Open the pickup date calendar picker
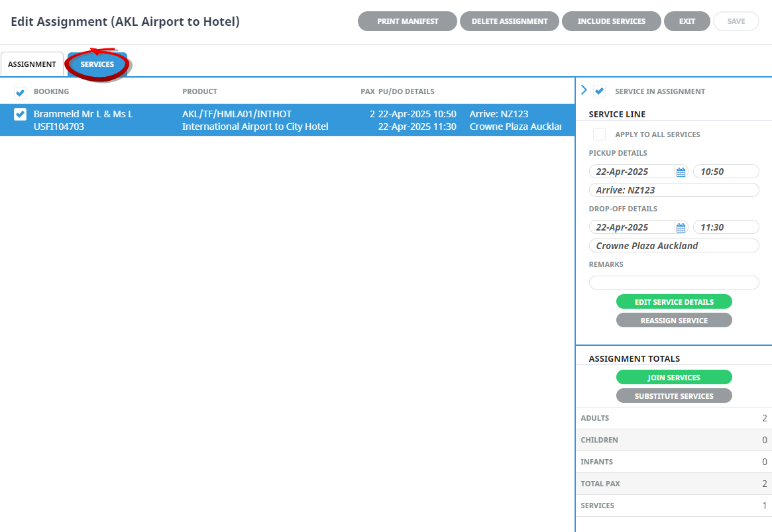The width and height of the screenshot is (772, 532). coord(681,172)
